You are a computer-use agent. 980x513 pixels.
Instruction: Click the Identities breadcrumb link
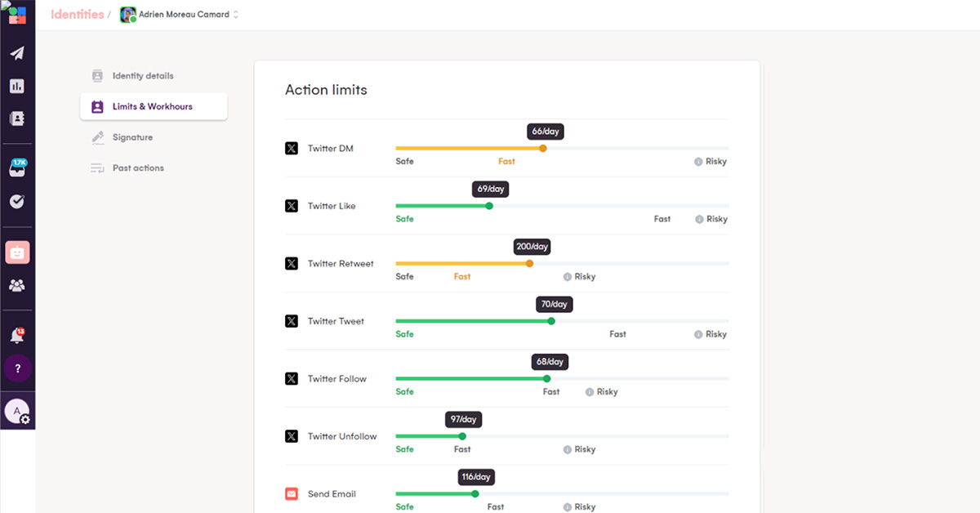point(78,15)
